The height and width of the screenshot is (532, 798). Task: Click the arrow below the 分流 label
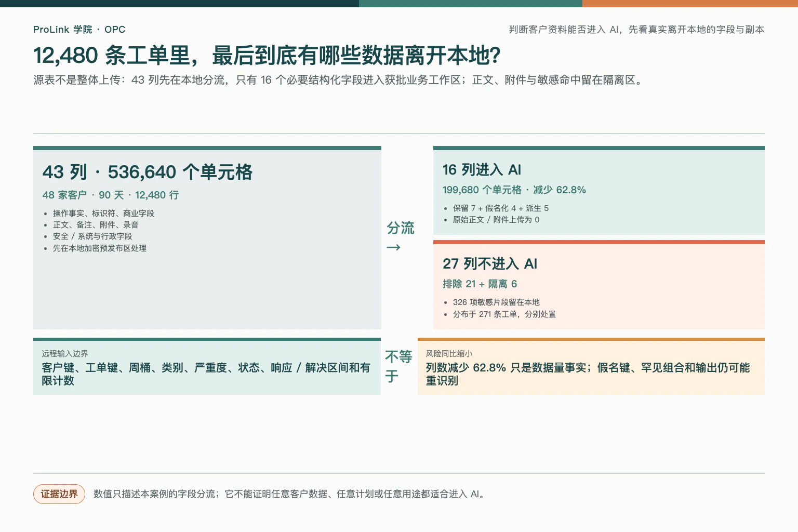[393, 247]
